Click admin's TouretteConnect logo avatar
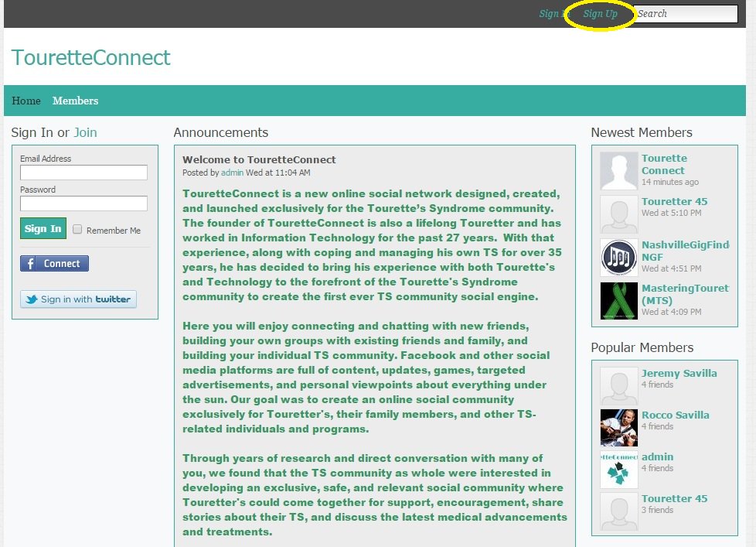Screen dimensions: 756x547 (618, 468)
